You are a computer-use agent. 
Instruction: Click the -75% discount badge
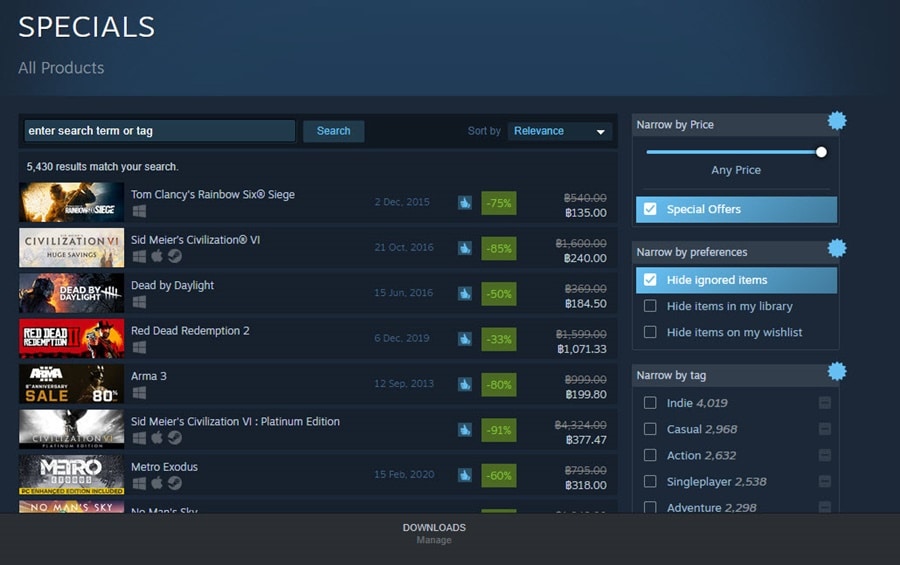pyautogui.click(x=499, y=203)
